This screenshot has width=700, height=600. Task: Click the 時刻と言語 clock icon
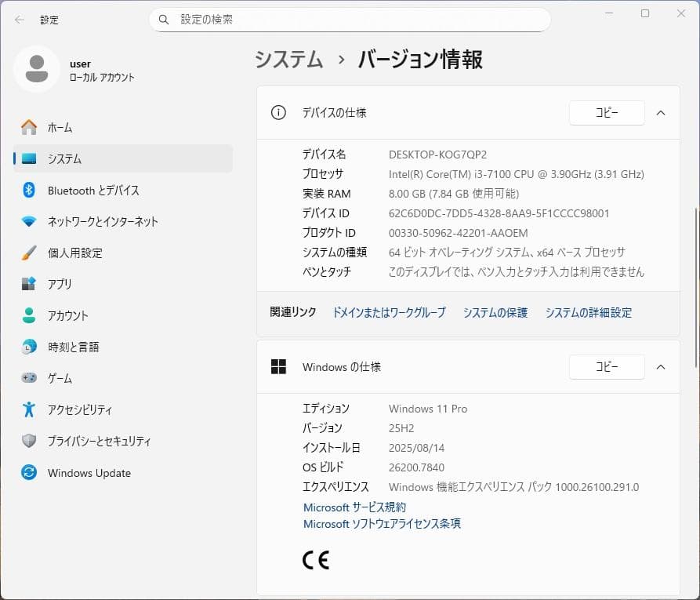click(30, 347)
